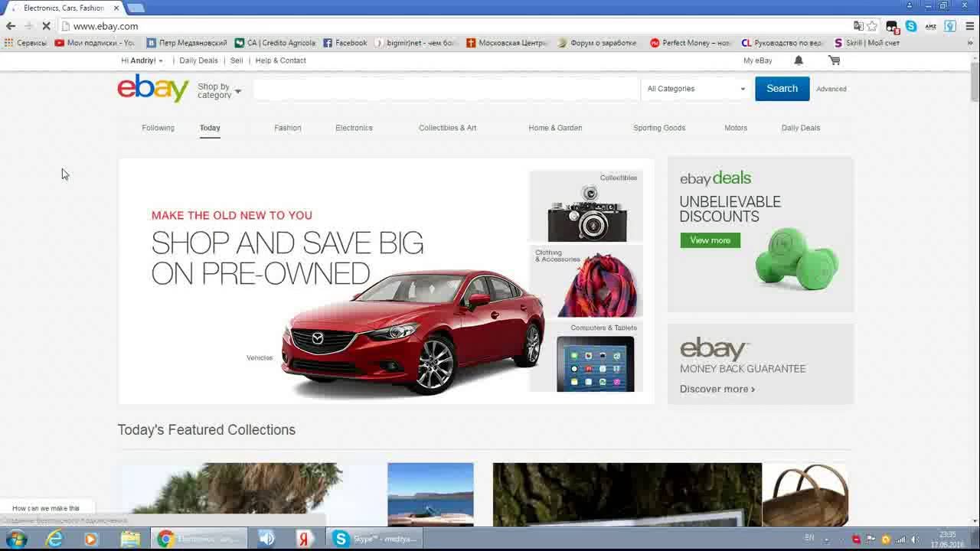Open the Collectibles camera thumbnail

click(586, 206)
